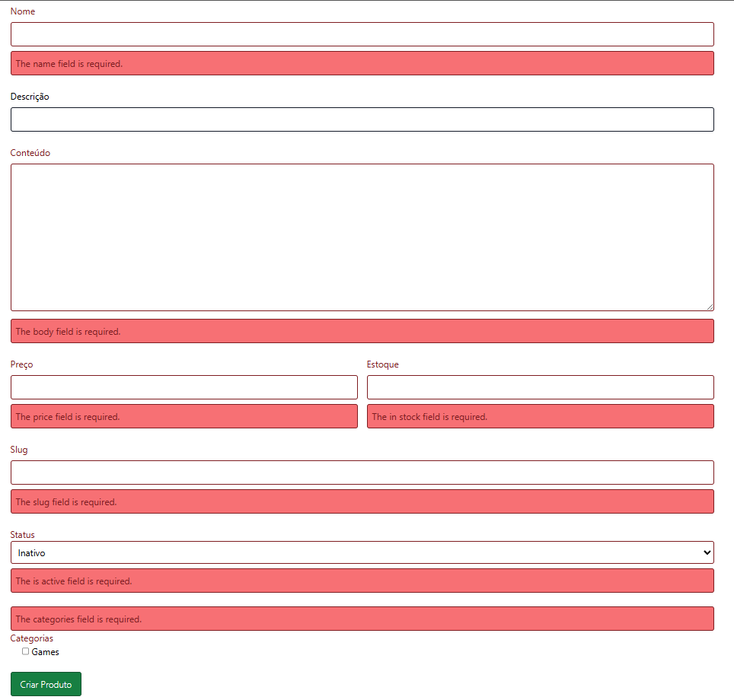Select the Preço input field
The height and width of the screenshot is (700, 734).
(183, 387)
